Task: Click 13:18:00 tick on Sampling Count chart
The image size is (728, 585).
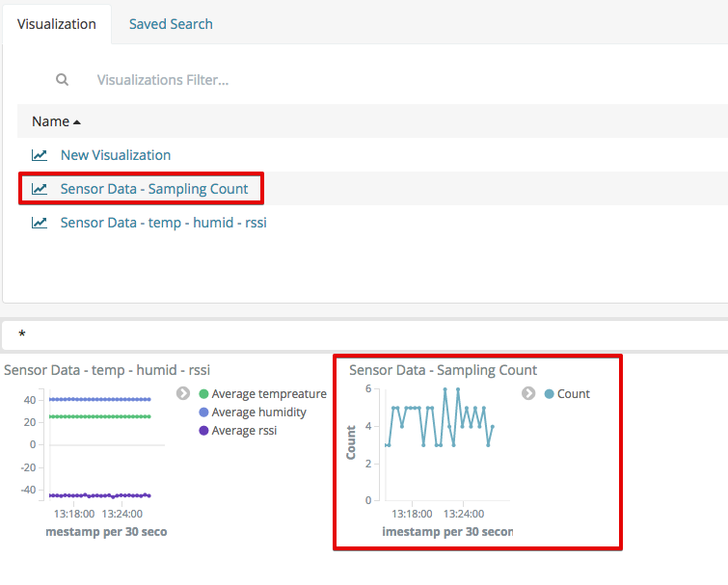Action: (x=412, y=514)
